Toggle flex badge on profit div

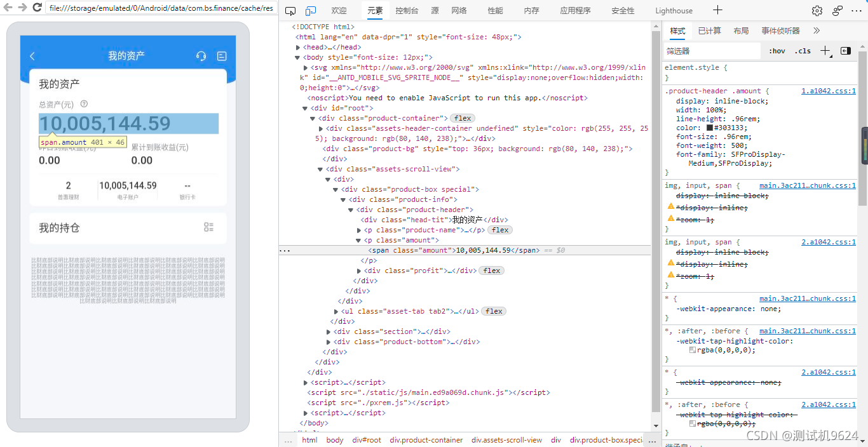pos(492,270)
